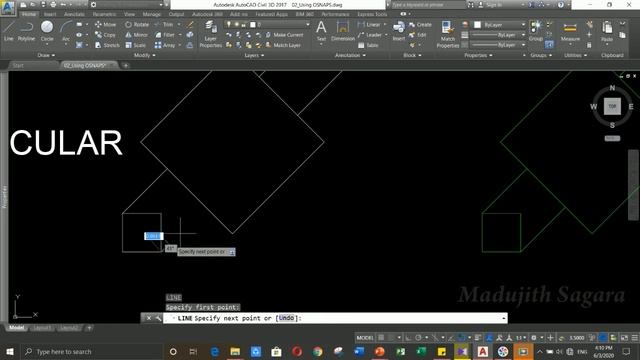Expand the Draw panel

(x=46, y=55)
